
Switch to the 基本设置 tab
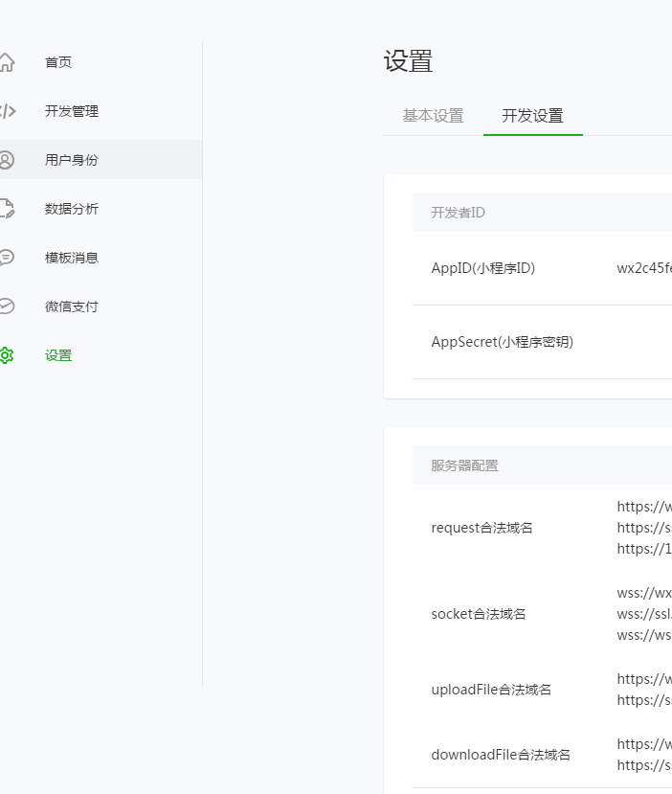coord(433,116)
